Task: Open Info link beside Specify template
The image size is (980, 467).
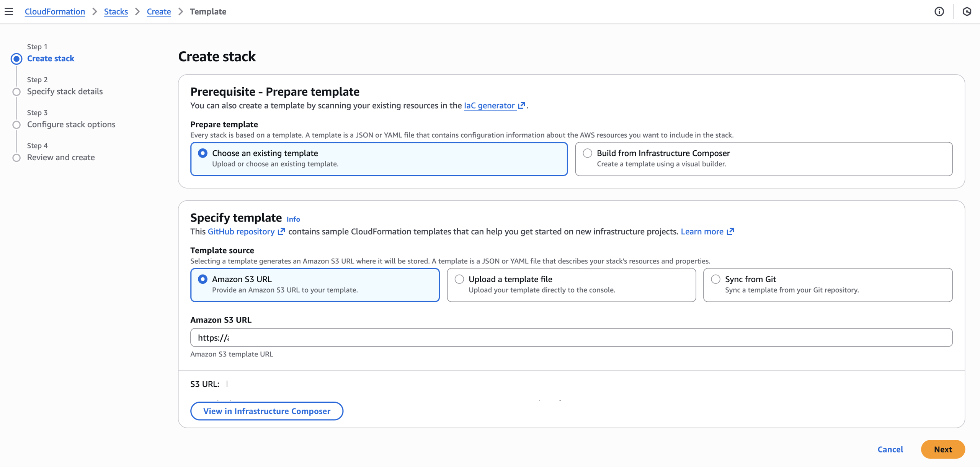Action: 293,219
